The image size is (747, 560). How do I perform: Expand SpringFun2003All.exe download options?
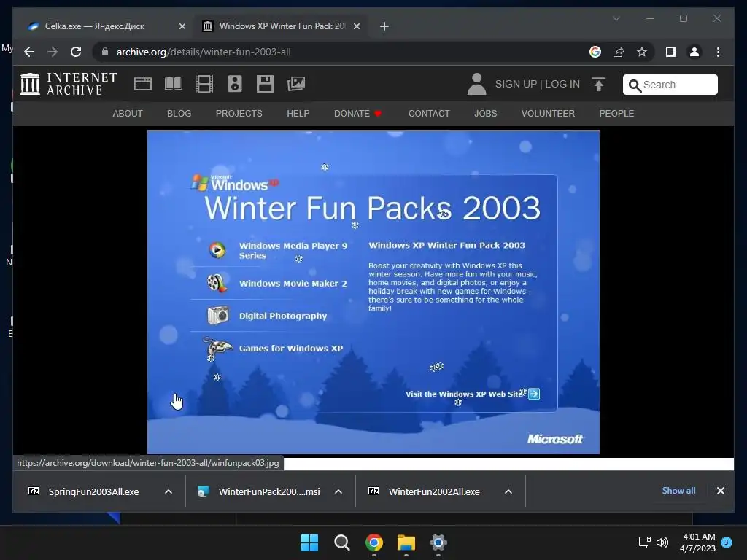tap(169, 491)
